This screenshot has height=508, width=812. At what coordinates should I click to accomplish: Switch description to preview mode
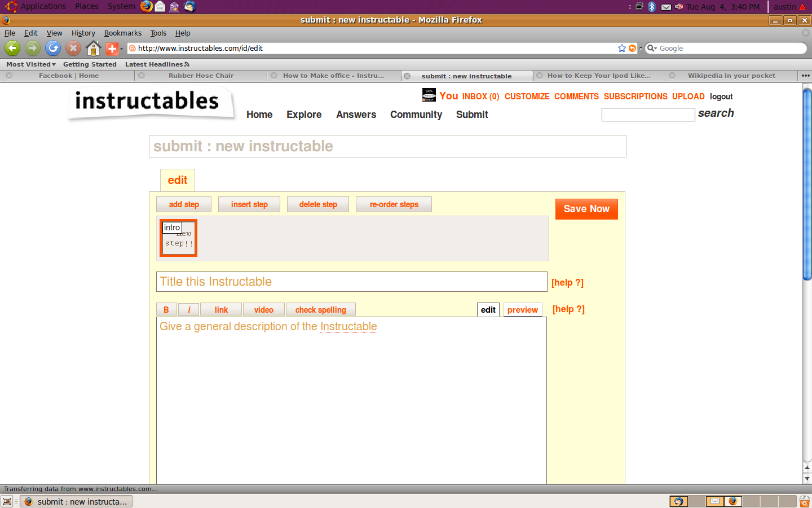pyautogui.click(x=523, y=309)
